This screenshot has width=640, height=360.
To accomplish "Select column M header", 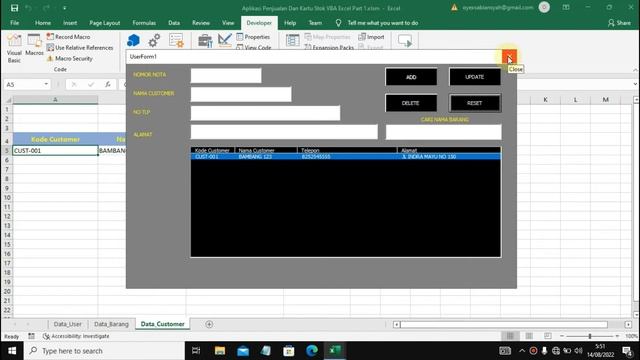I will tap(605, 100).
